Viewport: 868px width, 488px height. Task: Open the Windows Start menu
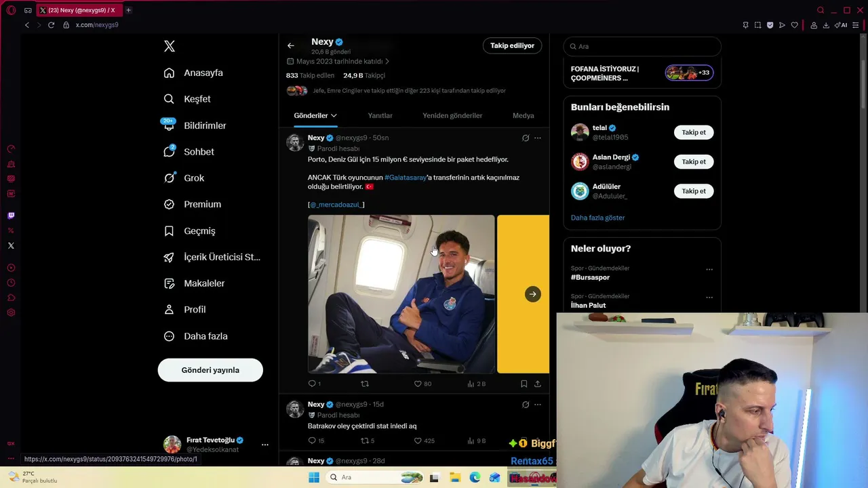click(x=313, y=477)
